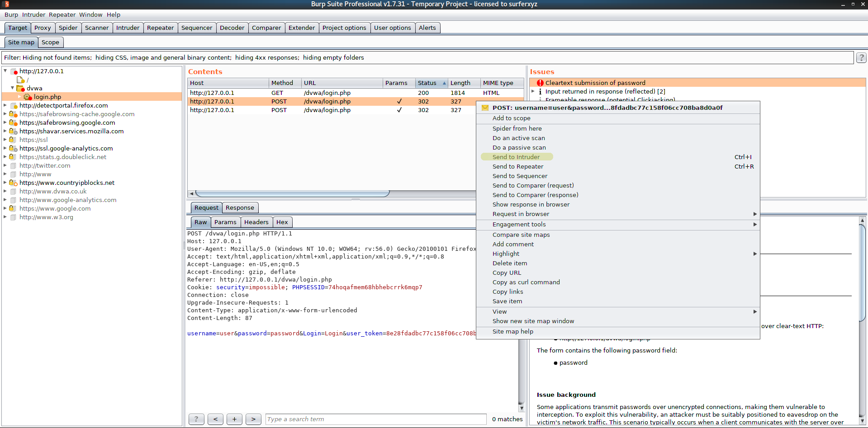Image resolution: width=868 pixels, height=428 pixels.
Task: Click the icon for detectportal.firefox.com
Action: (x=13, y=105)
